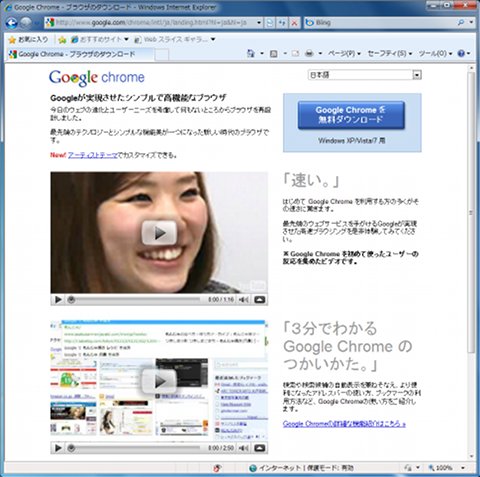Click the Windows XP/Vista/7 用 text
480x477 pixels.
pos(352,140)
